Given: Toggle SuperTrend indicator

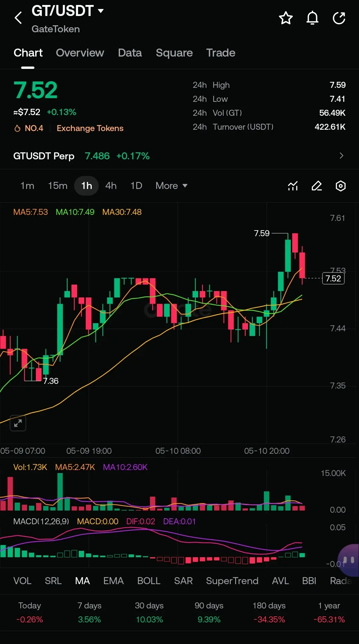Looking at the screenshot, I should pos(232,581).
